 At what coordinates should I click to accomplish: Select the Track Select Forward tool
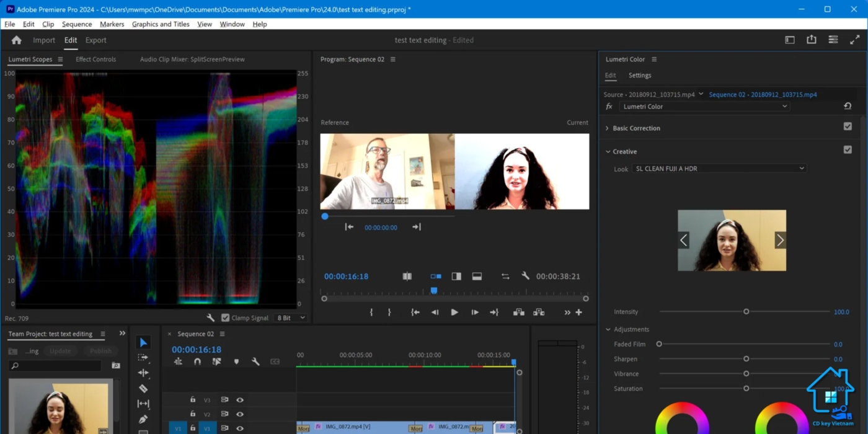[143, 358]
